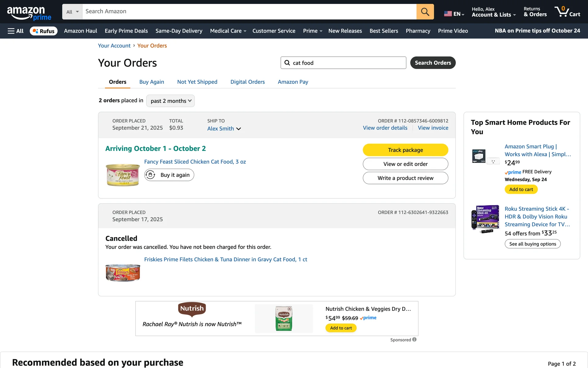The image size is (588, 368).
Task: Click the US flag language icon
Action: tap(448, 14)
